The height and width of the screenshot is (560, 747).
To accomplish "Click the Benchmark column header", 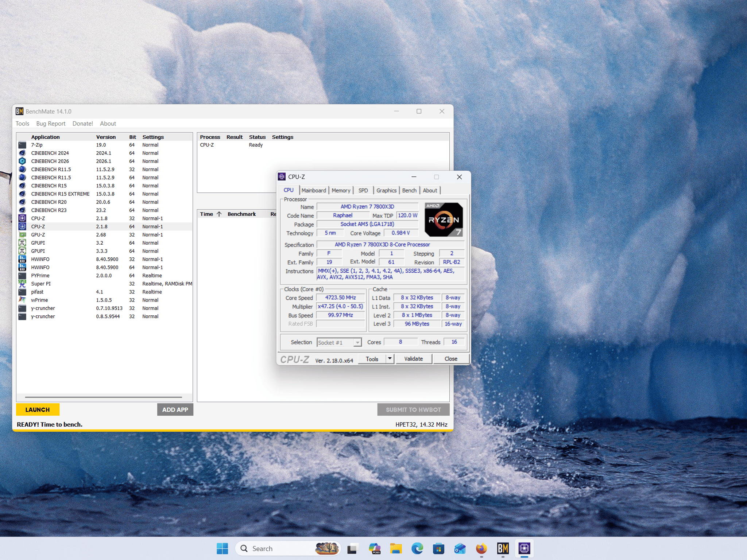I will pyautogui.click(x=241, y=214).
